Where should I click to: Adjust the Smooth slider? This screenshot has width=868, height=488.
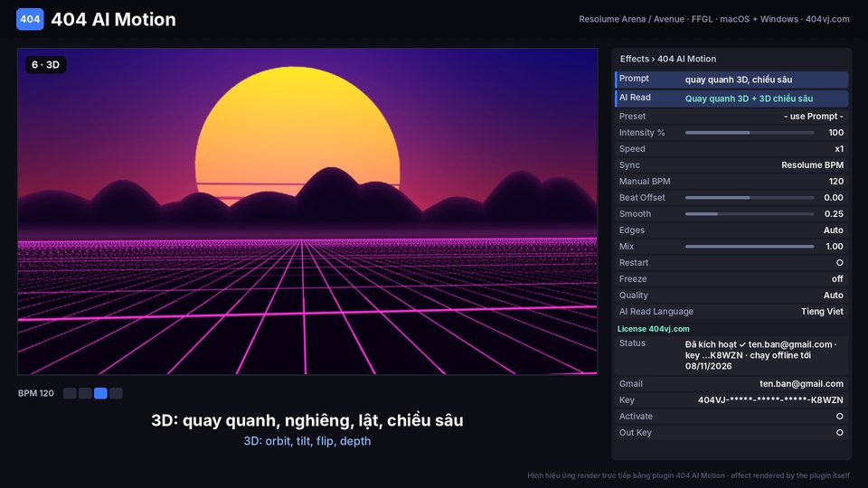point(750,214)
